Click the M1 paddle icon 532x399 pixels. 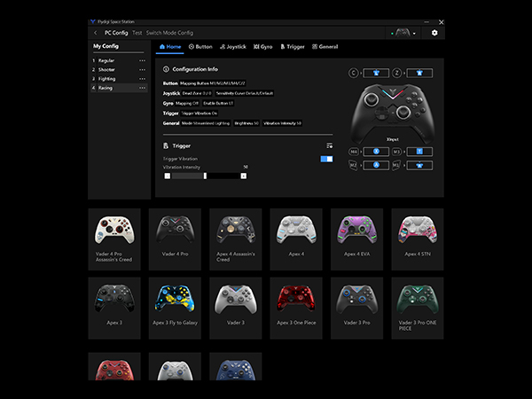click(x=397, y=166)
